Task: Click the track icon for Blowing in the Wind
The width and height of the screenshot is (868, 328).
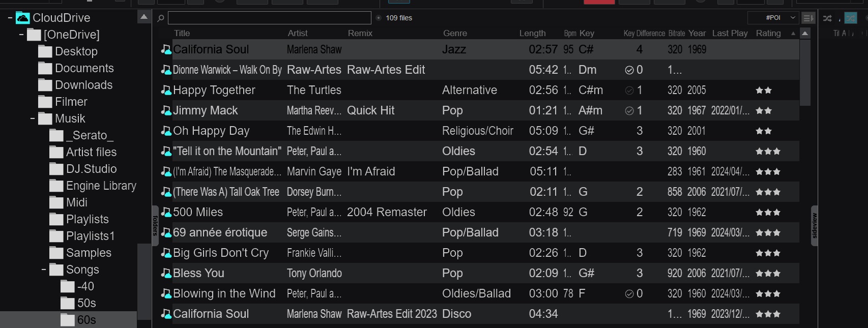Action: (166, 293)
